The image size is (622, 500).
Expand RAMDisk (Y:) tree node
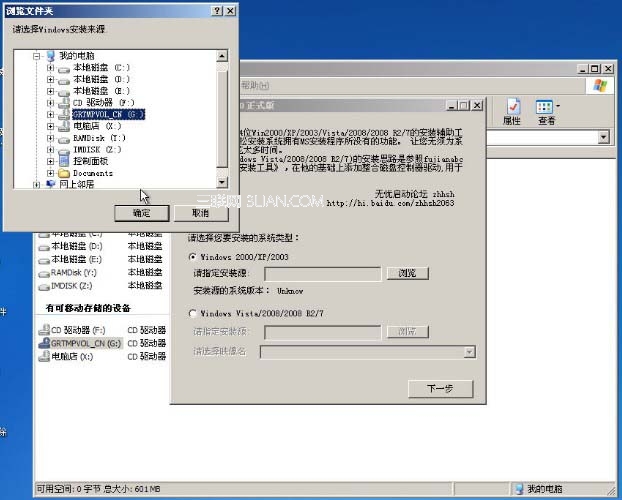50,138
